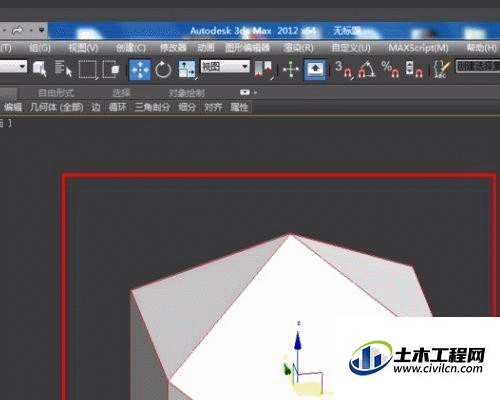Open the MAXScript(M) menu
Viewport: 500px width, 400px height.
[418, 48]
